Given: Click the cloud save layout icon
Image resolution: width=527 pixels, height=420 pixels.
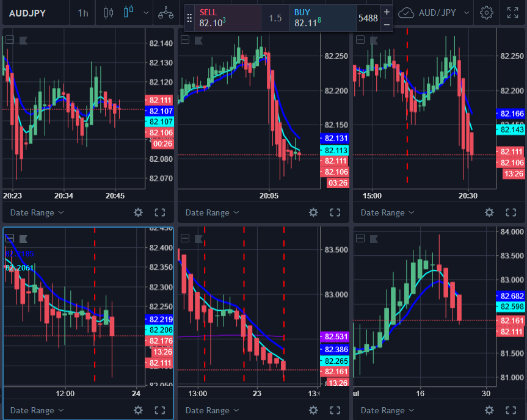Looking at the screenshot, I should 406,12.
